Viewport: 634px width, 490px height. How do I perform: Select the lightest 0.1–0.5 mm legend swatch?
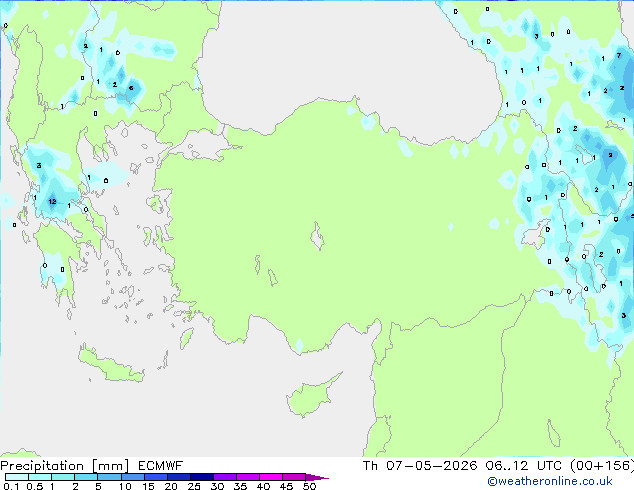coord(17,477)
